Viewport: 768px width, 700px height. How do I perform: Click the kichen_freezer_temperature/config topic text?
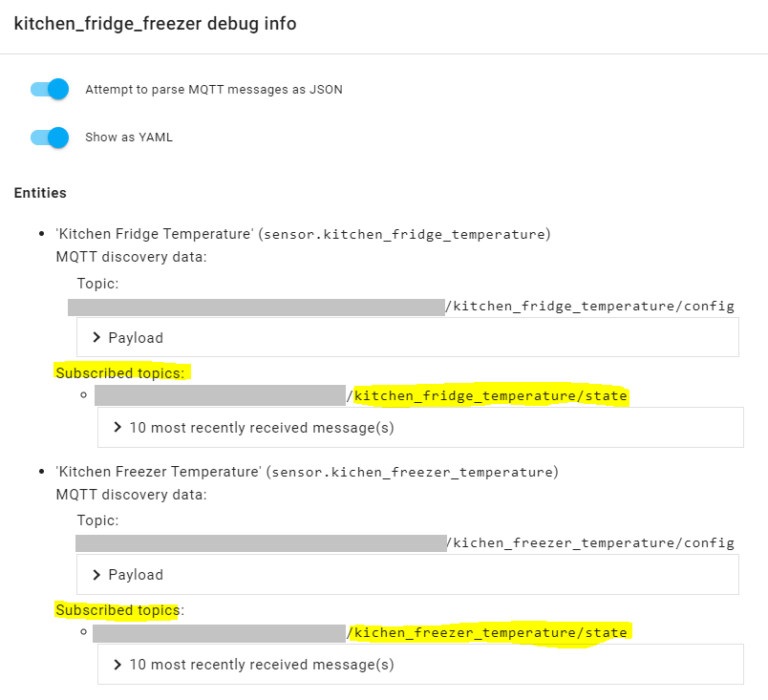(591, 543)
